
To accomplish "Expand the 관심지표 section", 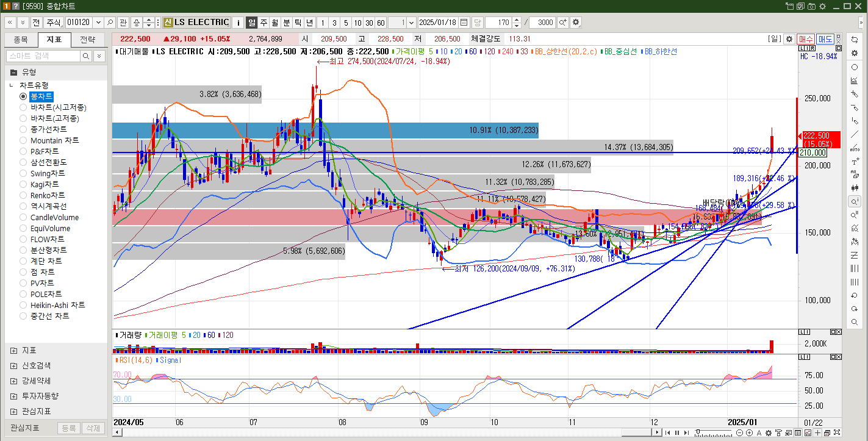I will coord(13,411).
